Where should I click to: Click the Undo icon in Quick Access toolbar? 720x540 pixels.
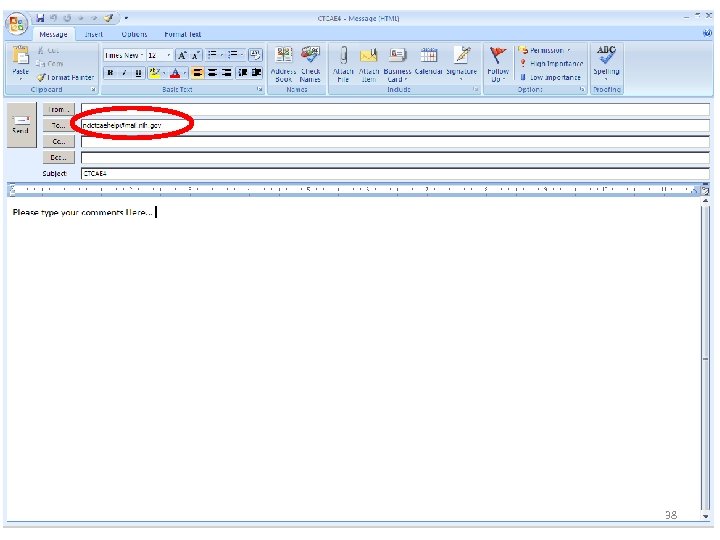tap(53, 18)
